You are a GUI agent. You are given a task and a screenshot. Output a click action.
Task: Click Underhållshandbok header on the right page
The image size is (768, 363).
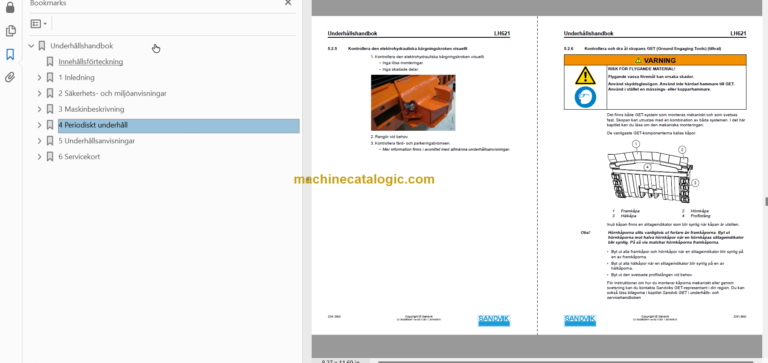pyautogui.click(x=588, y=34)
